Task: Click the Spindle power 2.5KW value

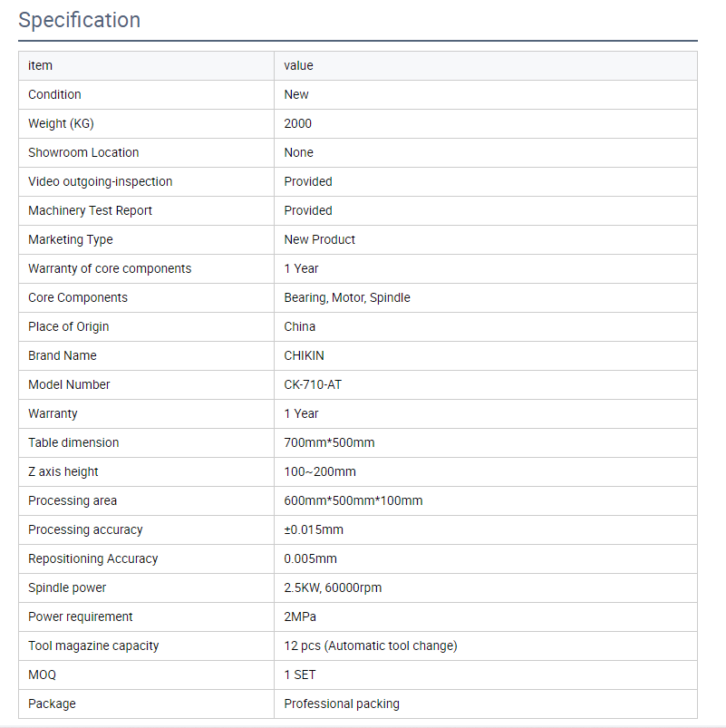Action: tap(333, 587)
